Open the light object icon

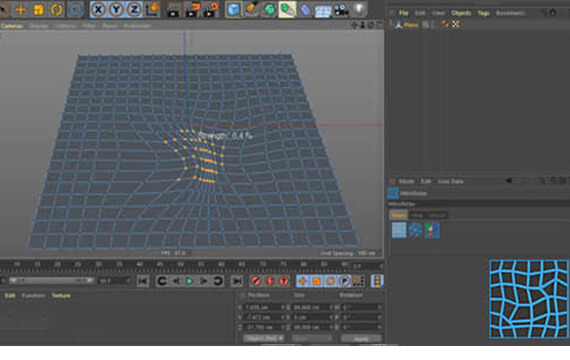click(359, 10)
